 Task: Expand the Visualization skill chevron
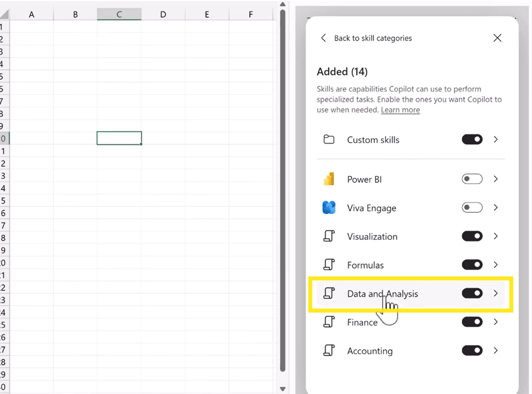click(496, 236)
